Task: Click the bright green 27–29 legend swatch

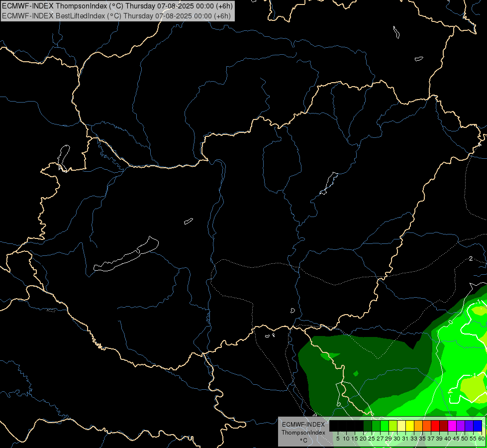Action: point(385,426)
